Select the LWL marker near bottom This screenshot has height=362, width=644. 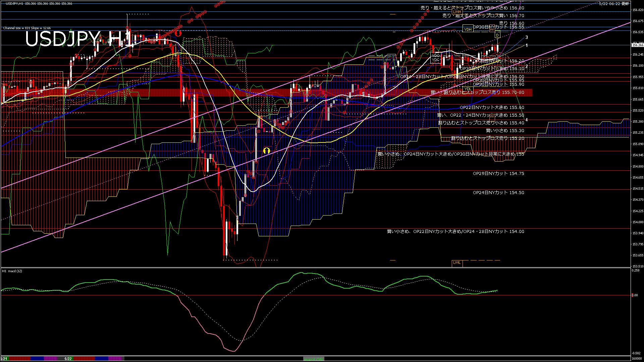[457, 262]
